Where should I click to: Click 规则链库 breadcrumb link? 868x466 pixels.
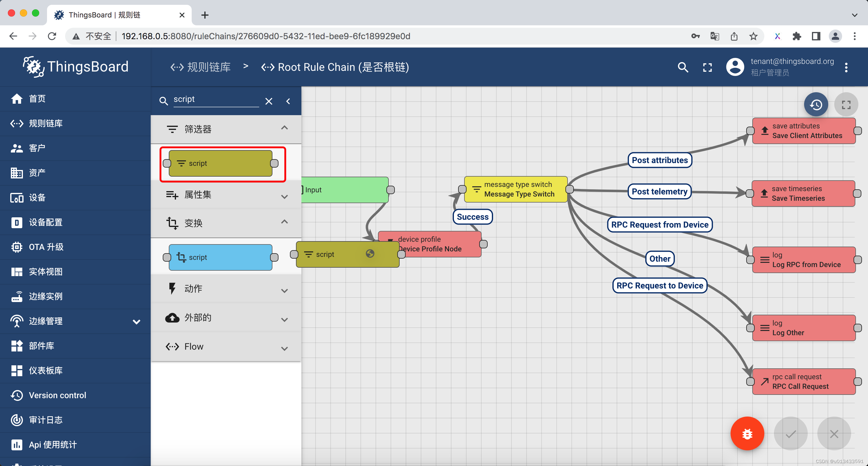tap(200, 68)
